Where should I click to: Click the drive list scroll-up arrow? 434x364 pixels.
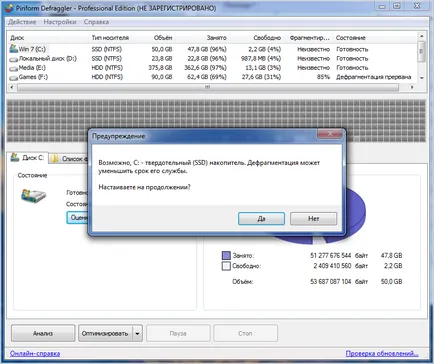tap(422, 36)
